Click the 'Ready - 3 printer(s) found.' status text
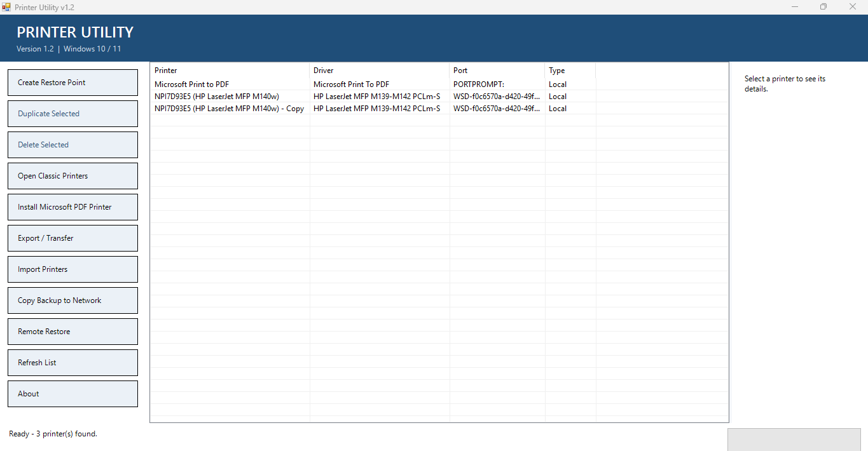The width and height of the screenshot is (868, 451). point(53,434)
